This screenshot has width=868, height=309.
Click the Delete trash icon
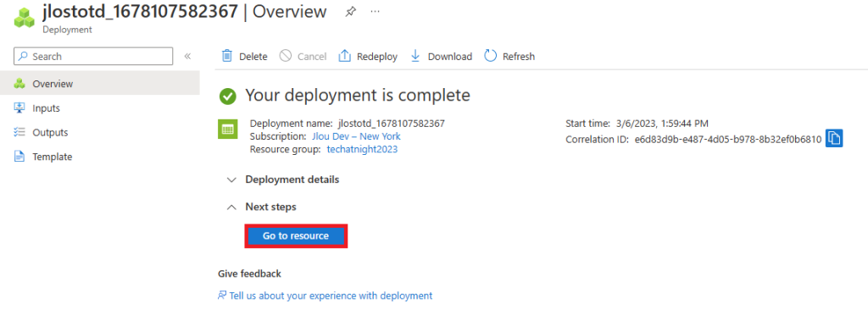click(x=227, y=56)
